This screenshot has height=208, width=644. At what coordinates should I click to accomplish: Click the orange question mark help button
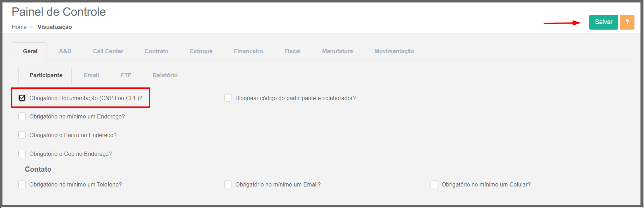[627, 22]
